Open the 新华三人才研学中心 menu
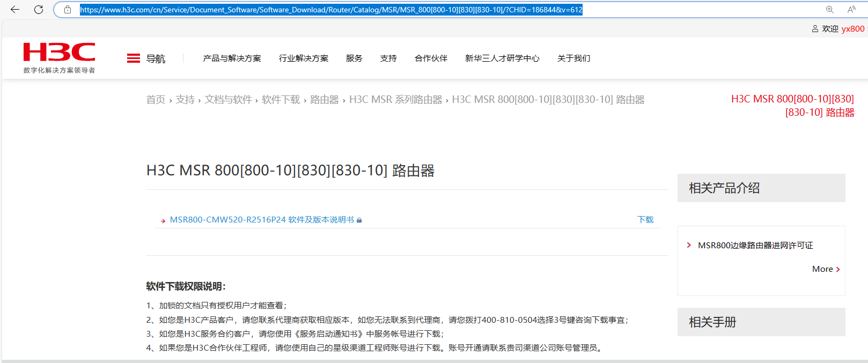Image resolution: width=868 pixels, height=363 pixels. tap(502, 58)
